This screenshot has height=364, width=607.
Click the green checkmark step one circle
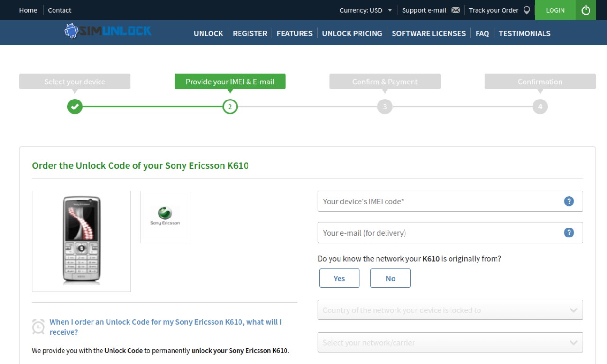[x=74, y=107]
